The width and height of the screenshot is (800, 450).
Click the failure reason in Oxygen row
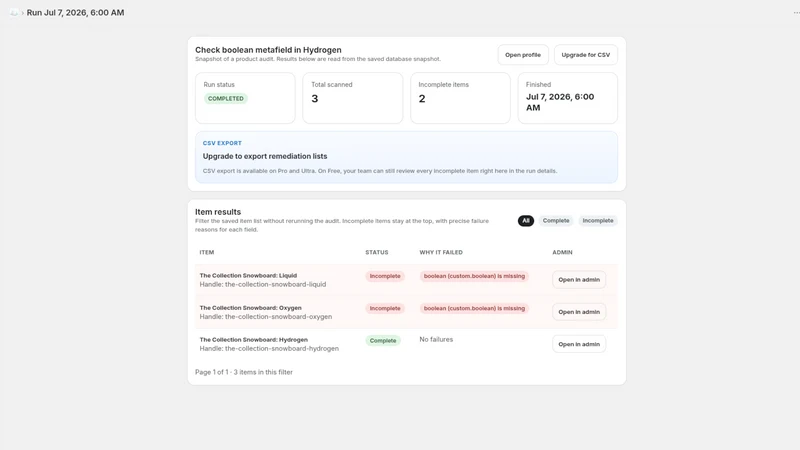474,308
